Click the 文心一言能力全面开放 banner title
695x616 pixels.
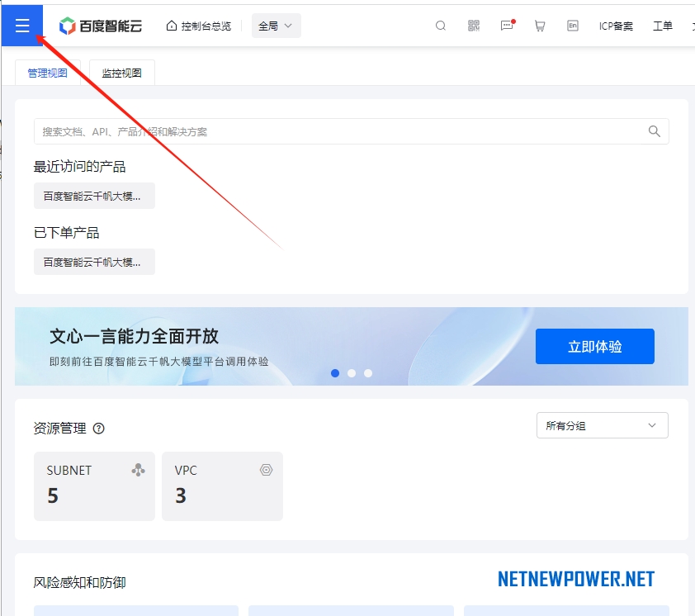pos(134,336)
